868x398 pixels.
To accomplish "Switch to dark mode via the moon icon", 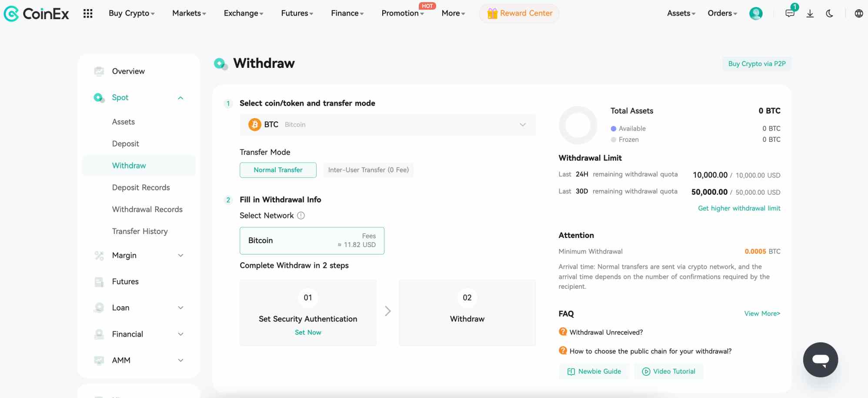I will [830, 13].
